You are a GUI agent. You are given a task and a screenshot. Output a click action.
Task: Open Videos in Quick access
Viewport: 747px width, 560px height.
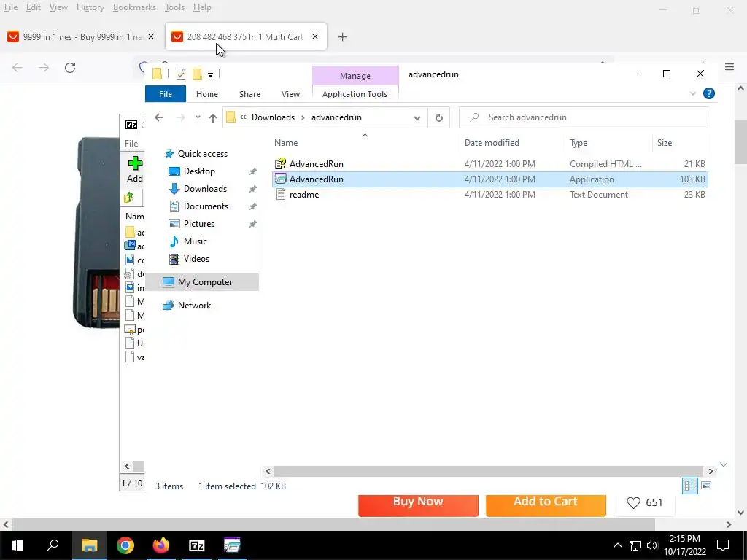click(196, 259)
